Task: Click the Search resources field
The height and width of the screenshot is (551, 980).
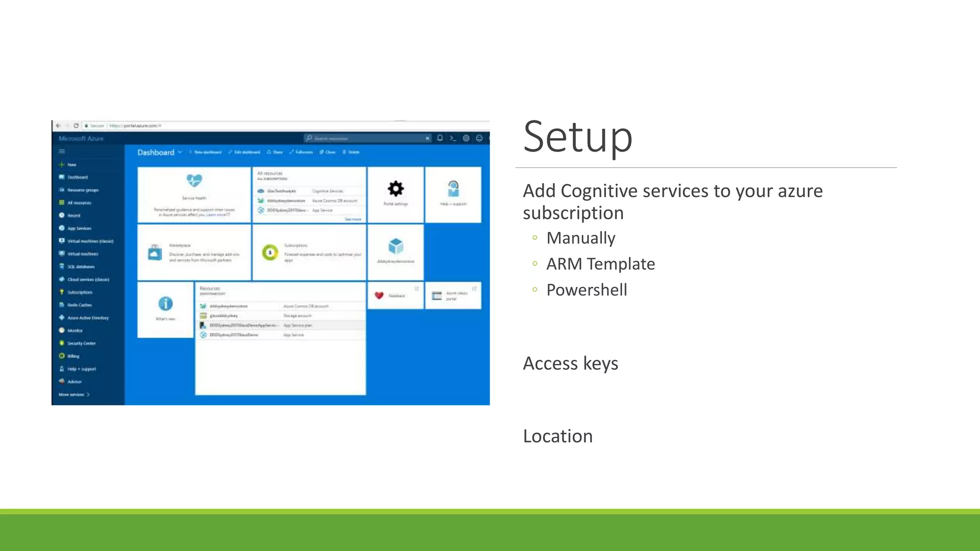Action: click(x=367, y=138)
